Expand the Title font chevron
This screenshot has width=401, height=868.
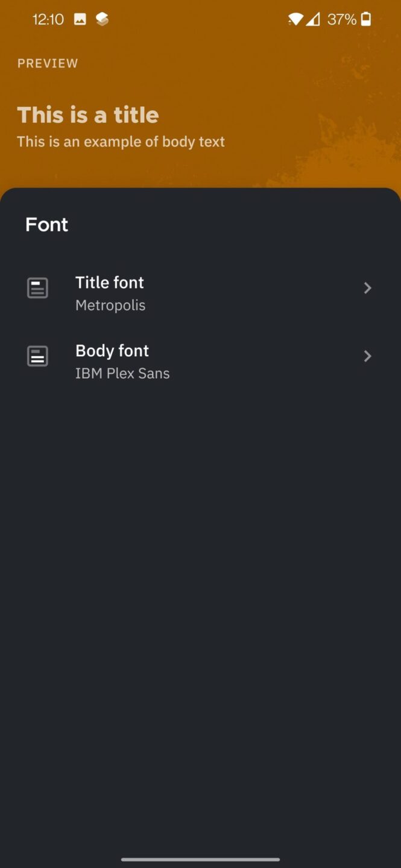[x=367, y=288]
